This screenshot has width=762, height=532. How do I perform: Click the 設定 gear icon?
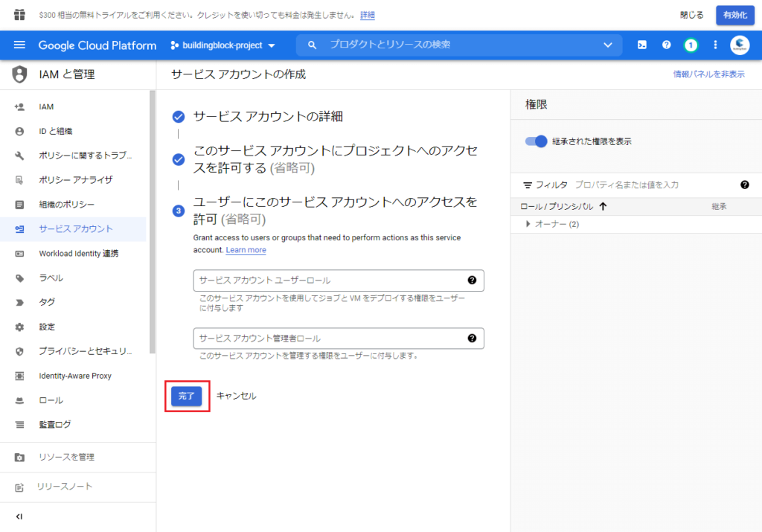[x=19, y=327]
